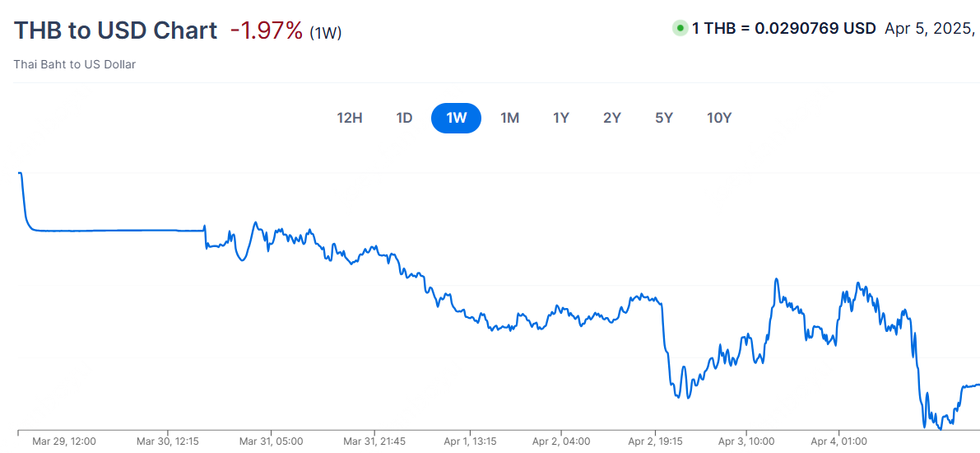Image resolution: width=980 pixels, height=453 pixels.
Task: Click the green live rate indicator dot
Action: 680,28
